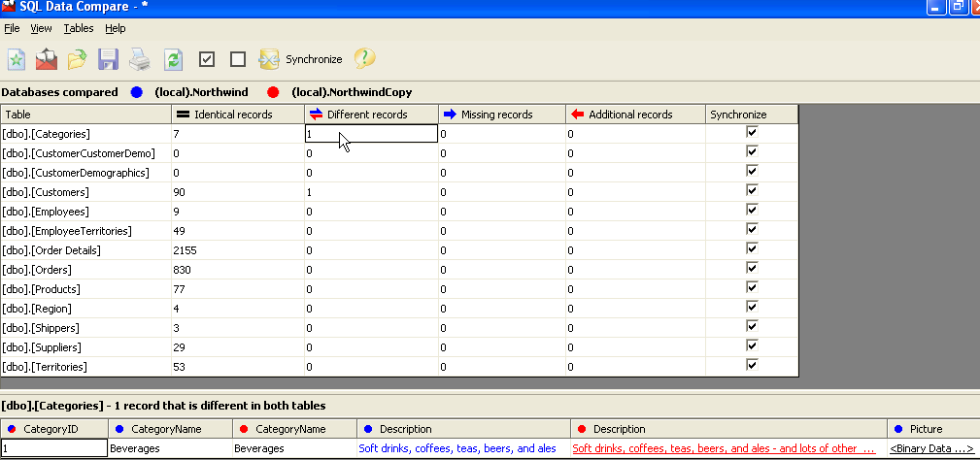Select the [dbo].[Territories] row
Image resolution: width=980 pixels, height=460 pixels.
point(399,367)
